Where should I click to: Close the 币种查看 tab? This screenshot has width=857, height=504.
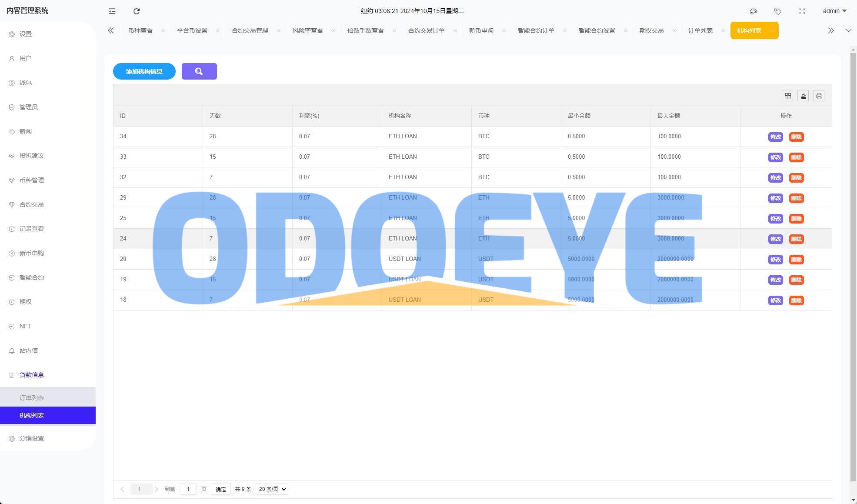(163, 30)
